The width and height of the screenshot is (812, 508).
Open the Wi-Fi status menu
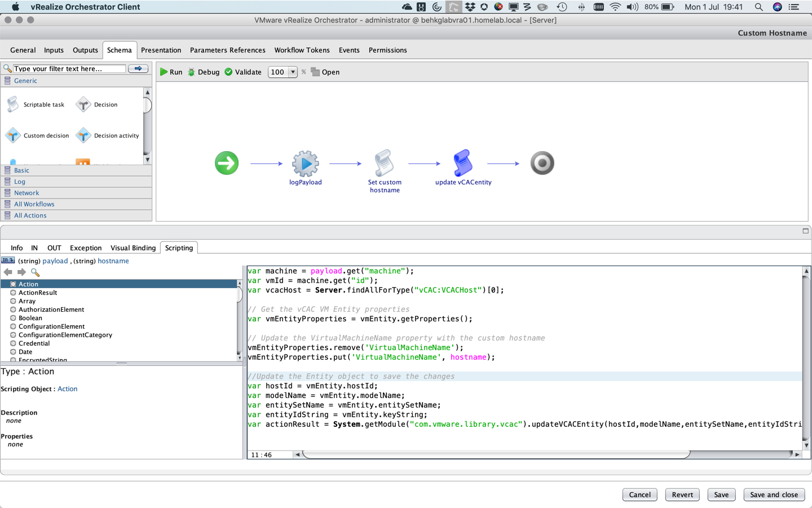615,7
